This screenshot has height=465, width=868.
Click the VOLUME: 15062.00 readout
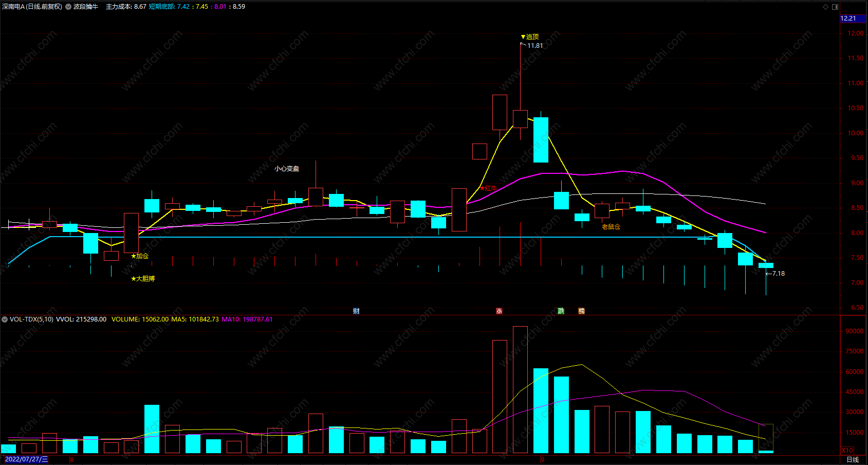pos(140,319)
